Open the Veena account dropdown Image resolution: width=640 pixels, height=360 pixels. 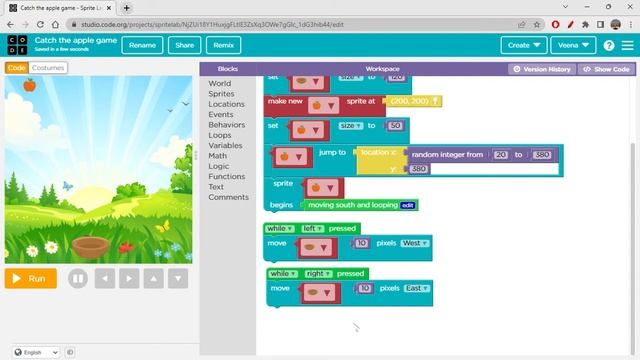point(573,45)
